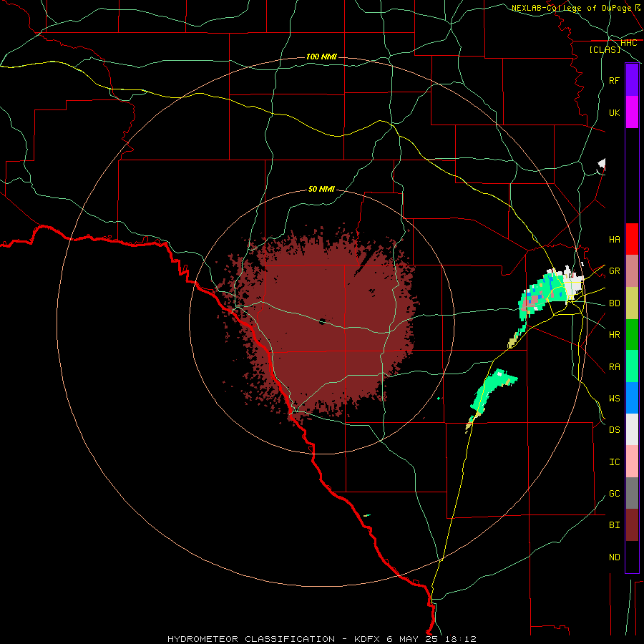
Task: Click the black radar site dot
Action: pyautogui.click(x=322, y=321)
